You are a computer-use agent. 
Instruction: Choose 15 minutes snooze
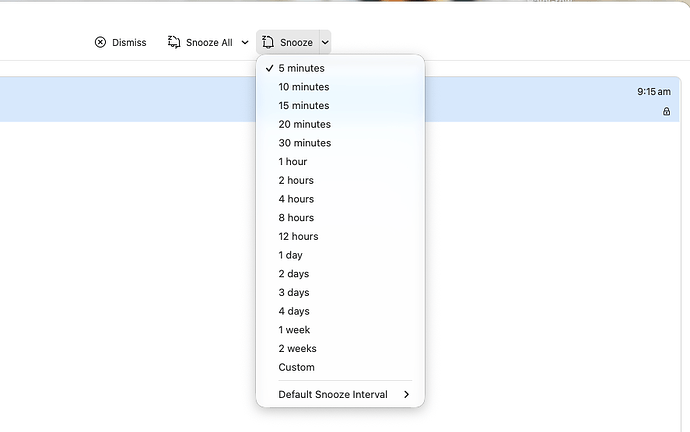click(340, 106)
